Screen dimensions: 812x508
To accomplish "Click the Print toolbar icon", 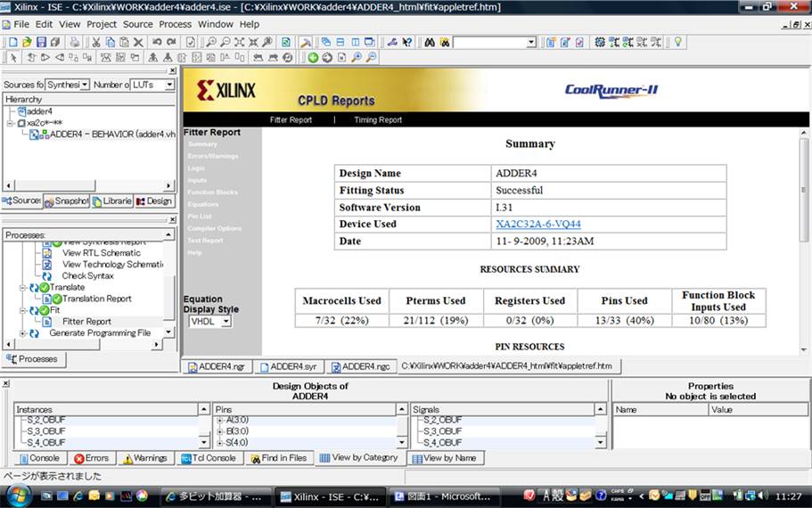I will pos(75,43).
